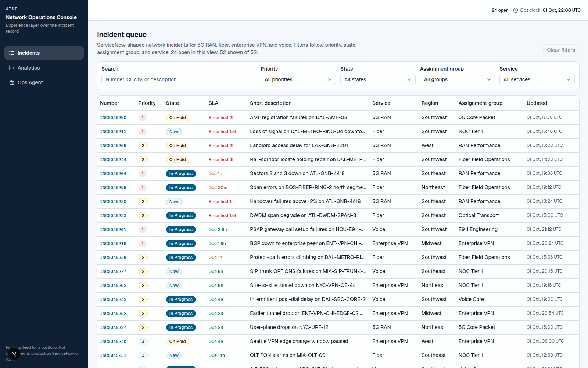Image resolution: width=588 pixels, height=368 pixels.
Task: Click 'User-plane drops on NYC-UPF-12' description
Action: [289, 327]
